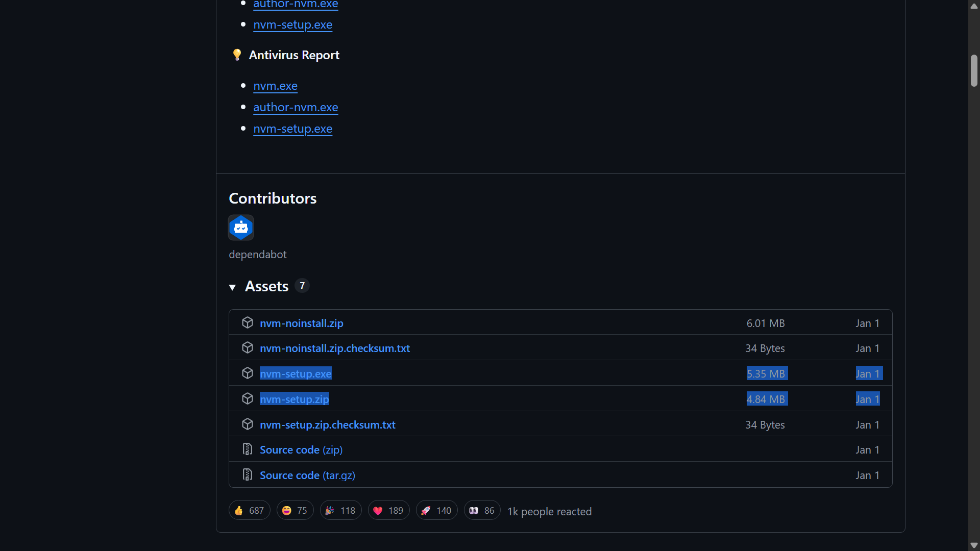Click package icon beside nvm-setup.zip asset
The height and width of the screenshot is (551, 980).
(248, 399)
